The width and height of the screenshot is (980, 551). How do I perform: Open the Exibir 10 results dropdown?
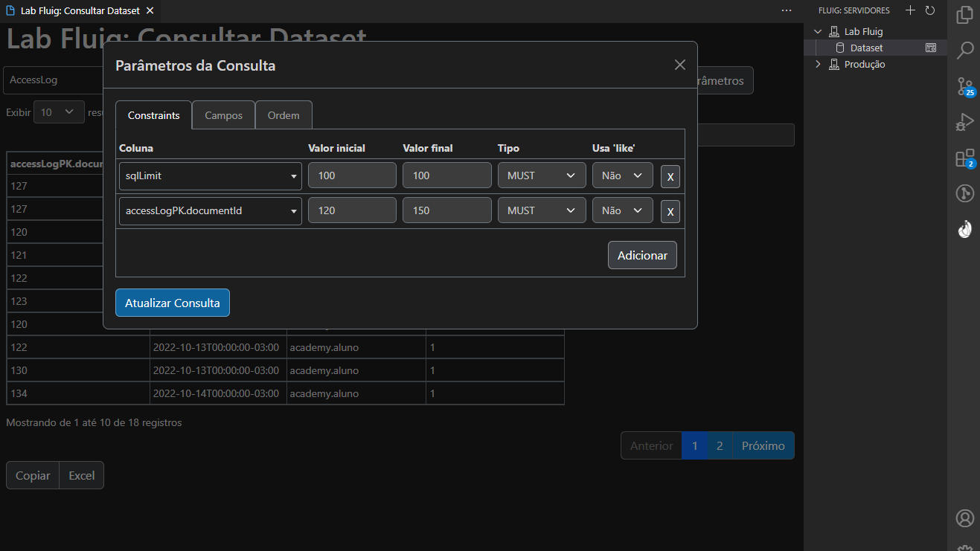pos(60,112)
